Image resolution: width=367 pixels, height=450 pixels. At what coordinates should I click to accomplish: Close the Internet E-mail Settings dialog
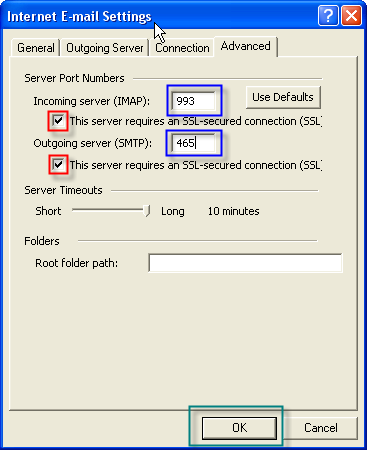(351, 15)
